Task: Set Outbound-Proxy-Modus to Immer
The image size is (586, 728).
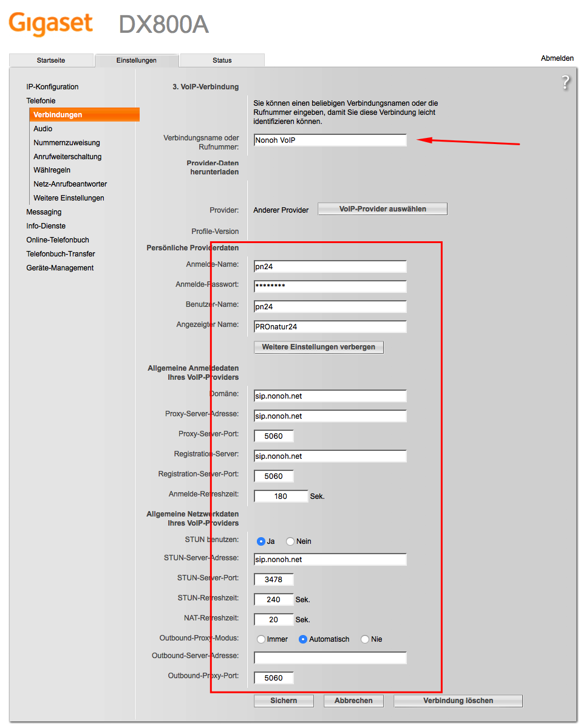Action: tap(261, 639)
